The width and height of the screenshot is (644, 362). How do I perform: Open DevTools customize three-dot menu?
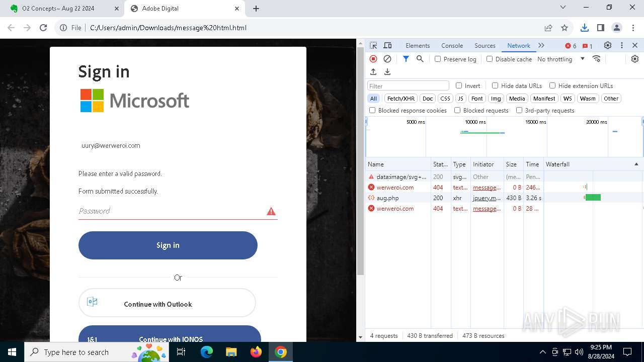point(622,45)
